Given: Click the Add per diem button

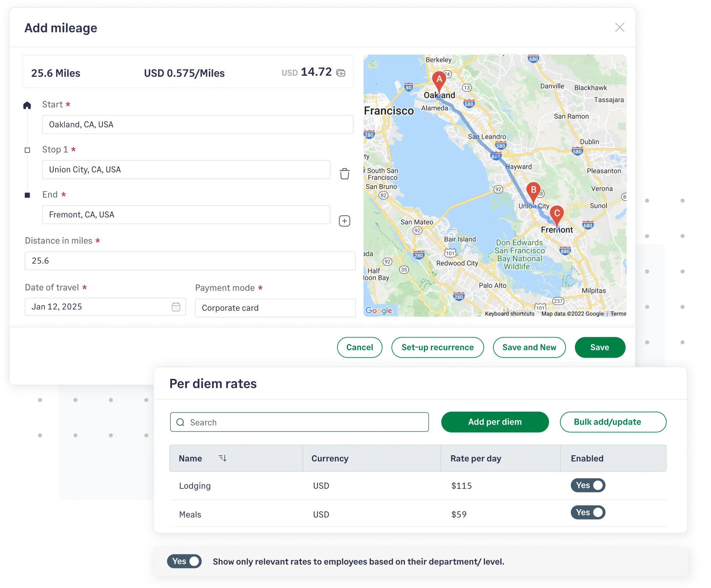Looking at the screenshot, I should 494,422.
